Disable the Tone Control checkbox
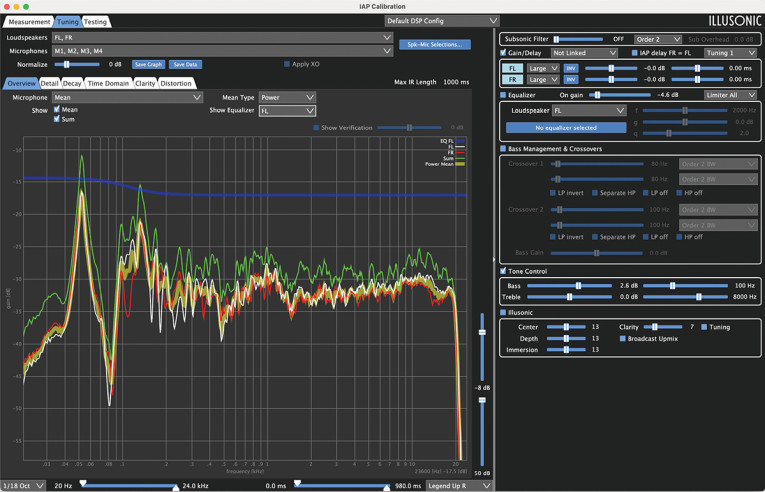Screen dimensions: 765x492 click(x=502, y=271)
